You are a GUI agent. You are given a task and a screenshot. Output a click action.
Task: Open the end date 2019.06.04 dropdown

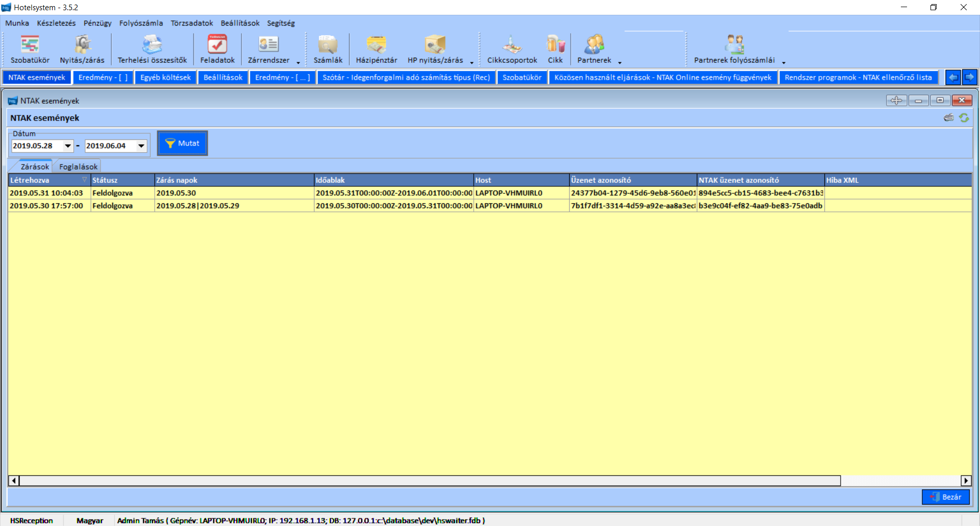(x=141, y=146)
